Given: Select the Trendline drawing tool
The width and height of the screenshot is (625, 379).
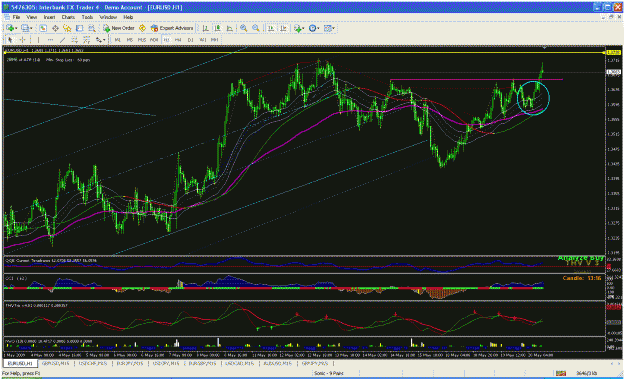Looking at the screenshot, I should [63, 40].
